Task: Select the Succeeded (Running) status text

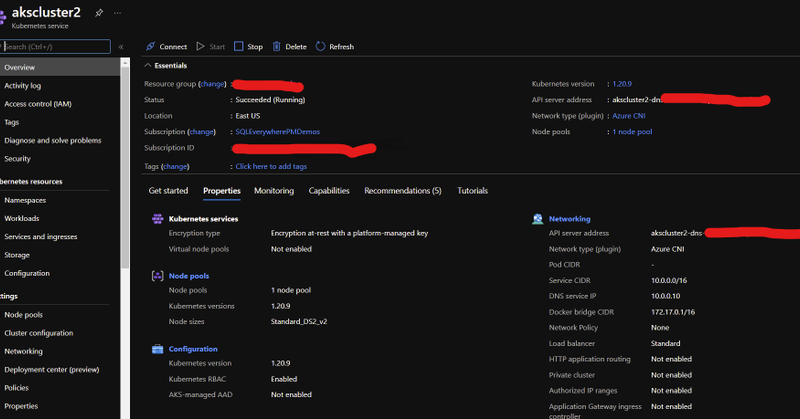Action: pos(270,100)
